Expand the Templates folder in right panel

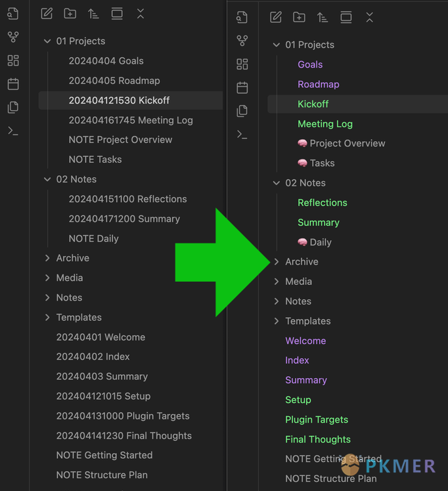click(x=277, y=321)
